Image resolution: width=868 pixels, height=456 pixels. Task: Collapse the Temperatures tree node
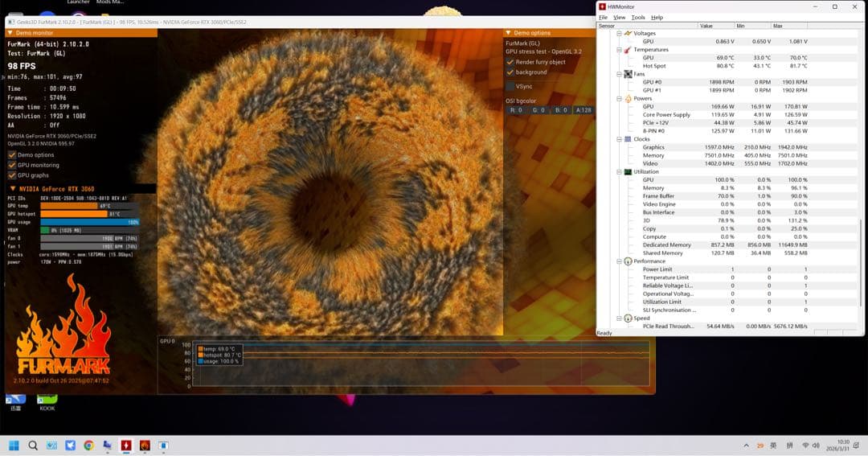coord(619,50)
